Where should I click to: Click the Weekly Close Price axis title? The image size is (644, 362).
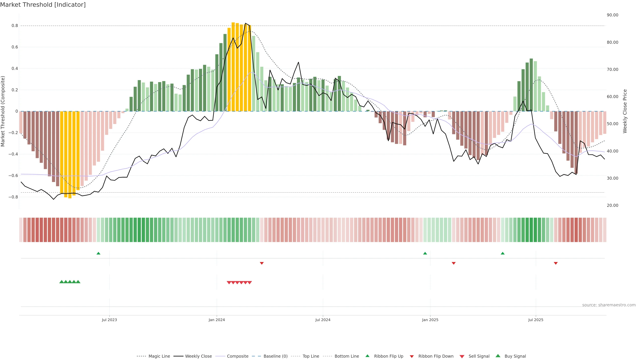[625, 111]
